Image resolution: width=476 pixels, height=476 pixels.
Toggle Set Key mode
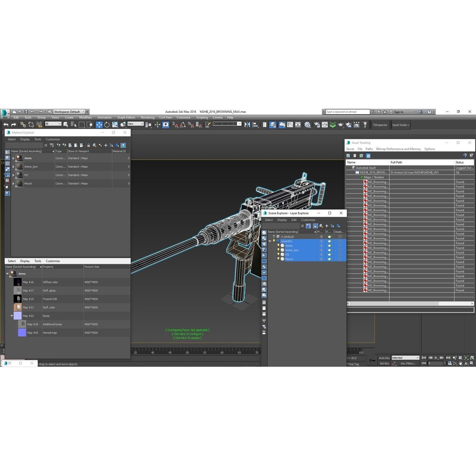[384, 363]
